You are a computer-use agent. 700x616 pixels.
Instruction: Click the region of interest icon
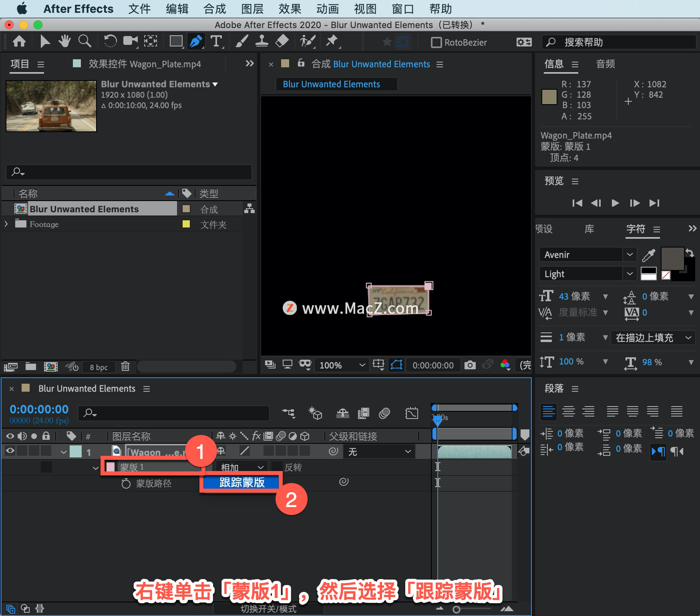click(x=378, y=364)
